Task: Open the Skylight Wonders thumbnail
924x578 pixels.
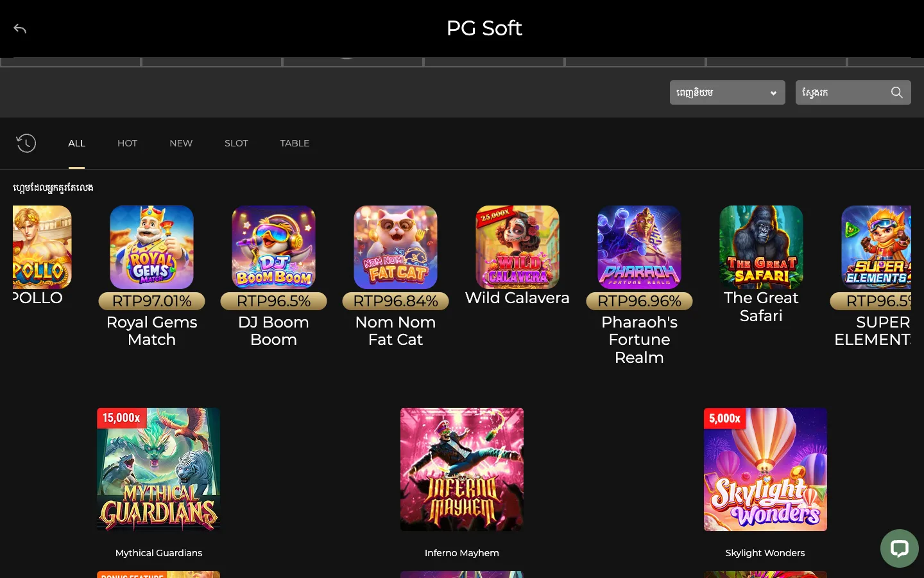Action: coord(765,469)
